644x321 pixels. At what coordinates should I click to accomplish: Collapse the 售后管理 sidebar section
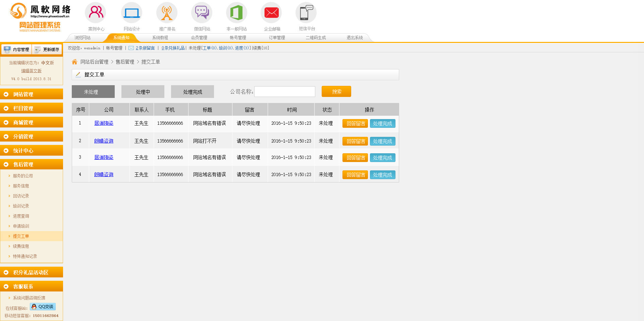pyautogui.click(x=32, y=164)
